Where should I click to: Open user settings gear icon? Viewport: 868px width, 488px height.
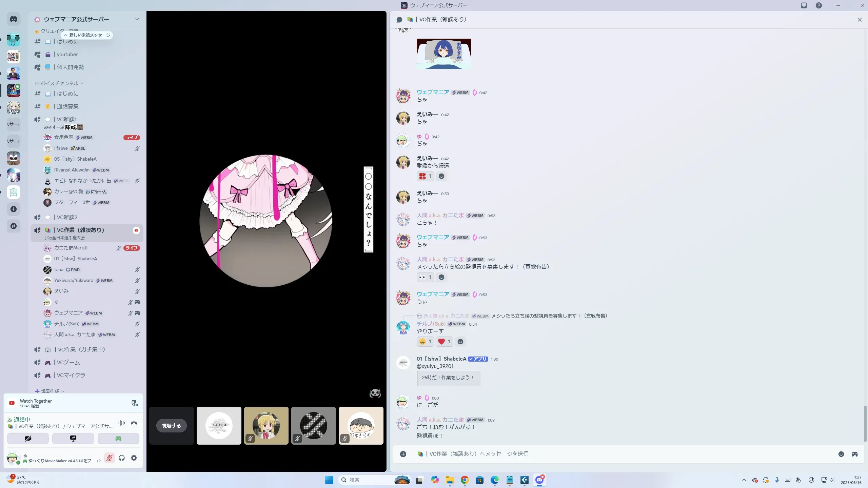(x=134, y=458)
